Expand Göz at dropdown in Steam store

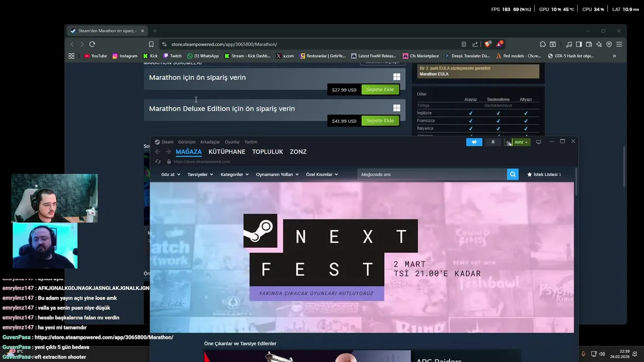(x=171, y=174)
